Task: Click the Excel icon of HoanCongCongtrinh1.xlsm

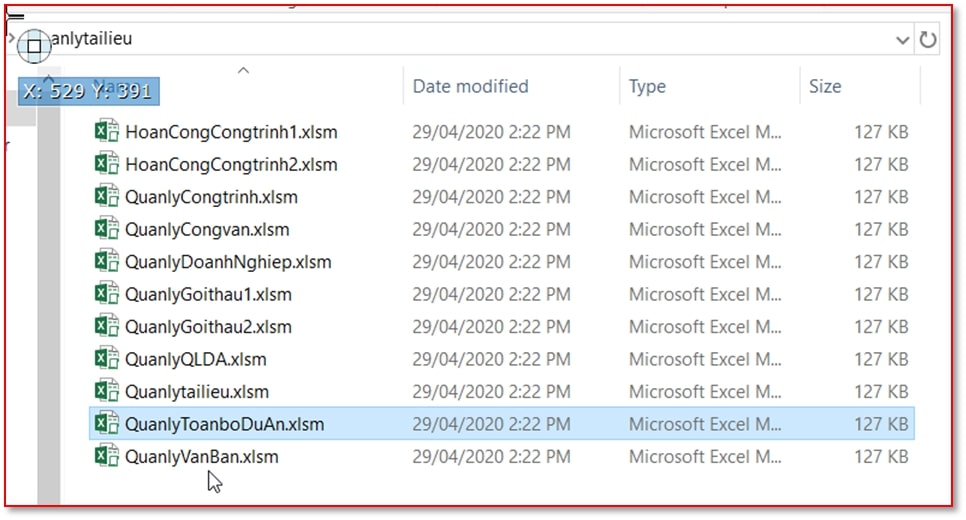Action: pos(106,132)
